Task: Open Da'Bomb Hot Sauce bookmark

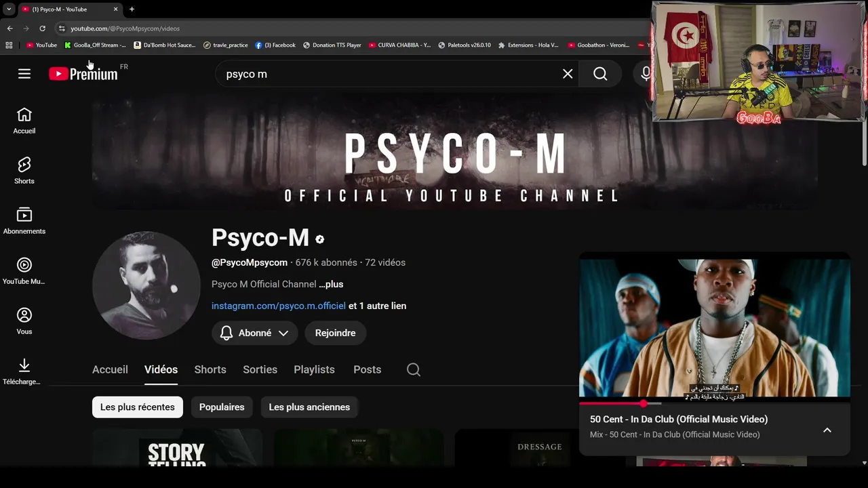Action: click(x=165, y=45)
